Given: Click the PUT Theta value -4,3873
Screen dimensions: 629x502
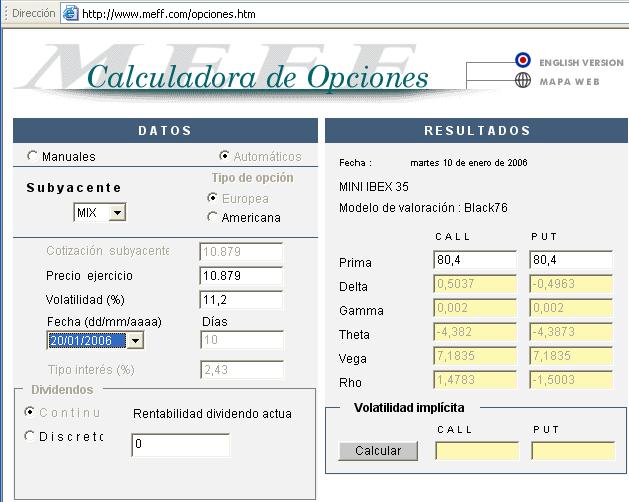Looking at the screenshot, I should click(x=571, y=332).
